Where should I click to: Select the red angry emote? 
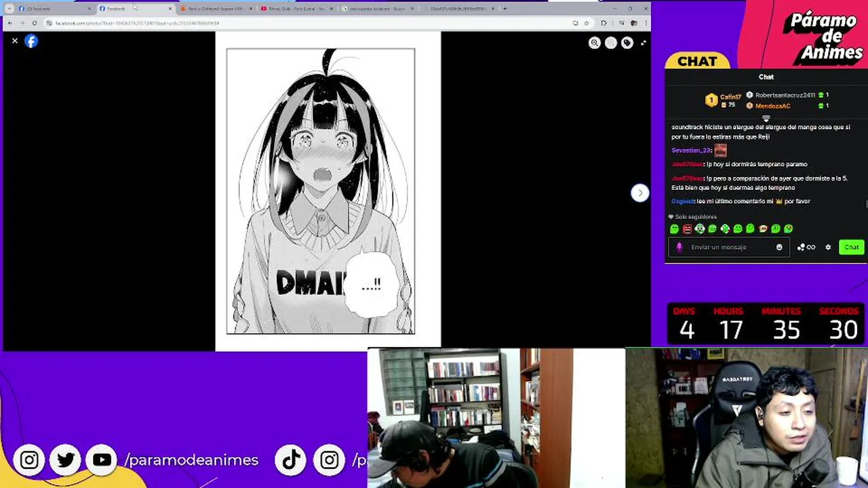[x=687, y=229]
